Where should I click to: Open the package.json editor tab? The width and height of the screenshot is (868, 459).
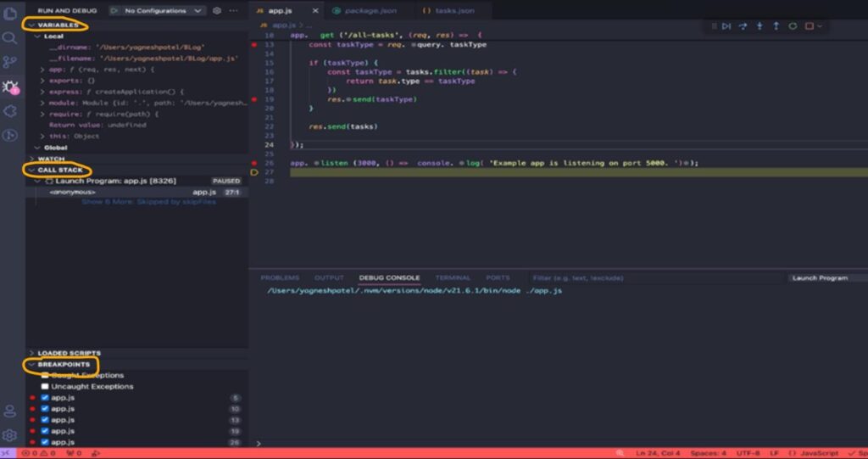365,11
